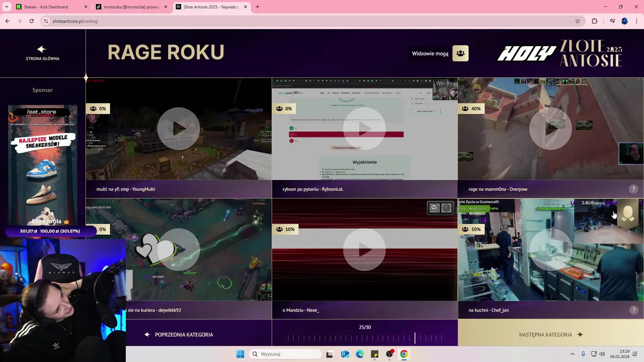Click the site info icon in address bar
This screenshot has width=644, height=362.
[x=46, y=21]
